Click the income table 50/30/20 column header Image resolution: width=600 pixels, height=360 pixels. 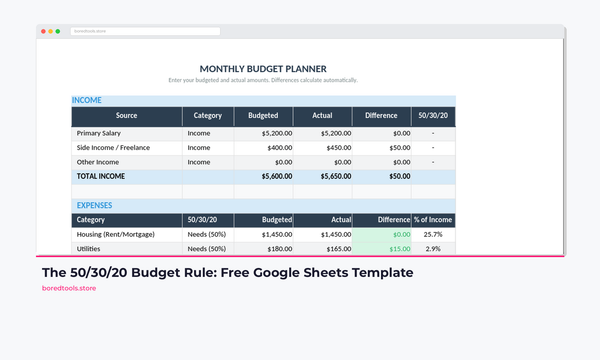tap(433, 116)
